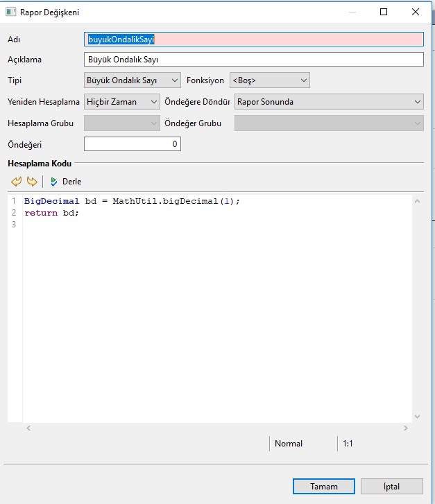Open the Tipi dropdown

tap(132, 80)
